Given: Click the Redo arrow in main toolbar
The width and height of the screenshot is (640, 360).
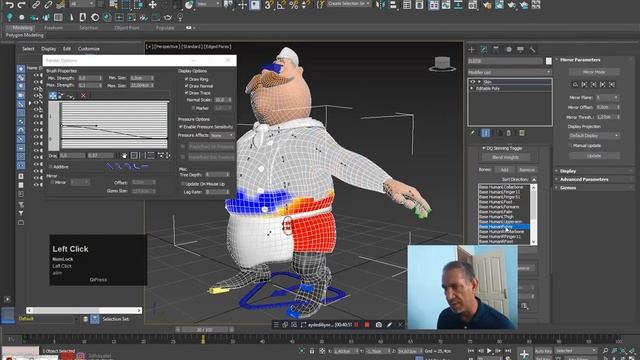Looking at the screenshot, I should tap(22, 4).
